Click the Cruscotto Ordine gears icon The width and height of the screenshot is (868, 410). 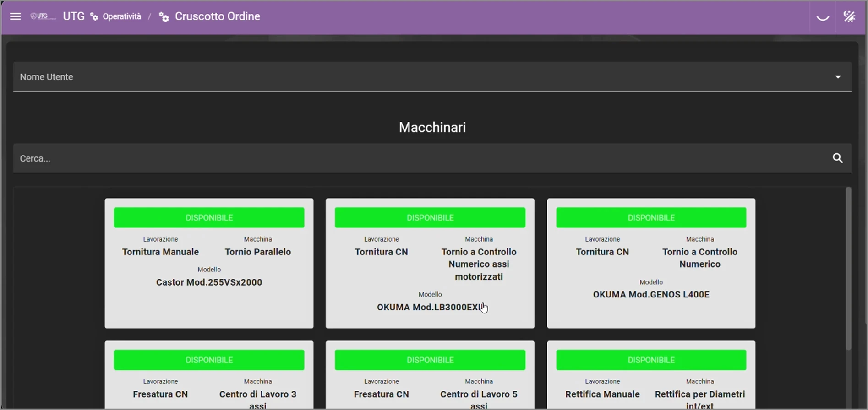click(164, 17)
